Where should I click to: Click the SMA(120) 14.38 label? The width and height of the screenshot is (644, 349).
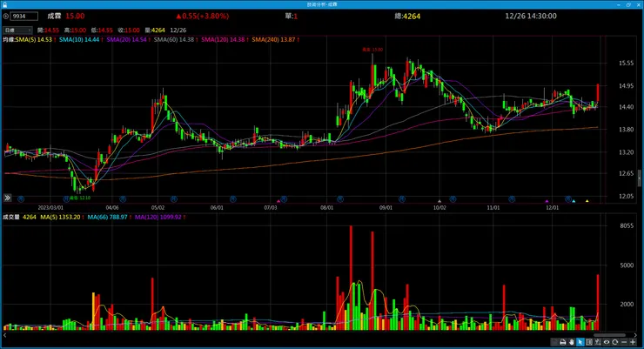point(225,39)
